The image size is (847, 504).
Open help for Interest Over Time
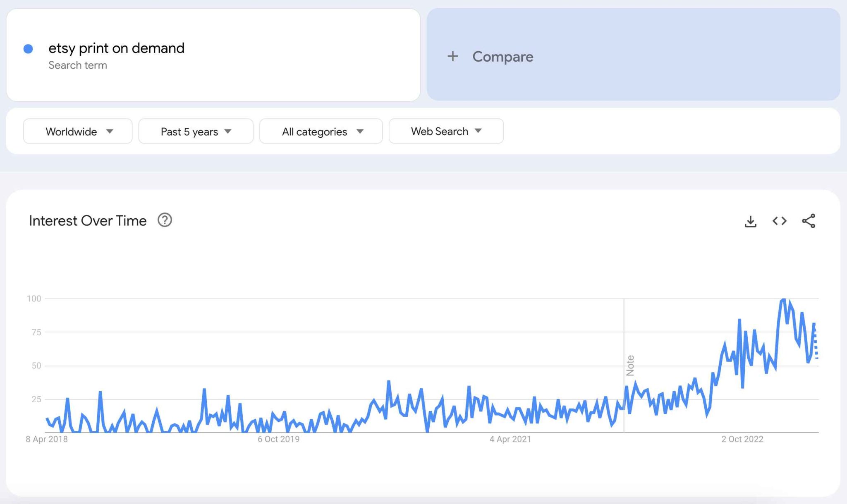(165, 220)
